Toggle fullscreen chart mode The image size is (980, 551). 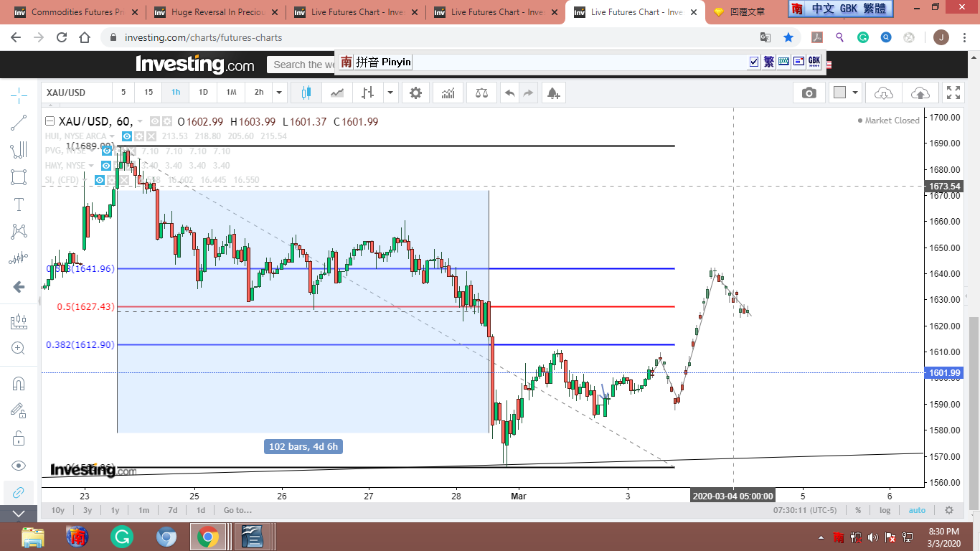[953, 93]
